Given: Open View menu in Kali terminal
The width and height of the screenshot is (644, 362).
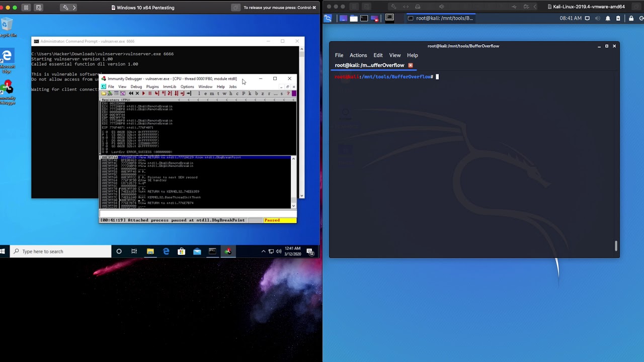Looking at the screenshot, I should point(395,55).
